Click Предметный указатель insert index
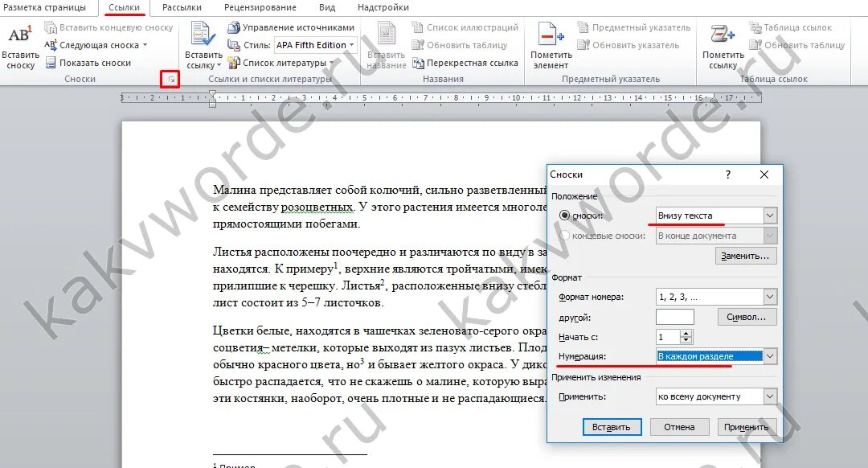Viewport: 868px width, 468px height. point(634,27)
